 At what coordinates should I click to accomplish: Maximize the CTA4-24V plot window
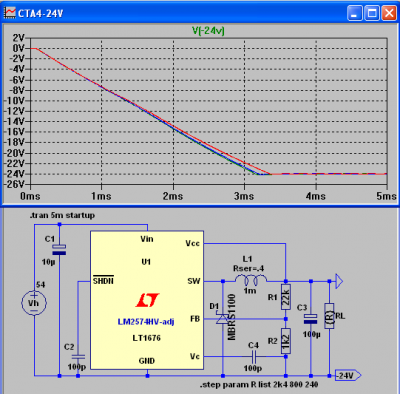point(372,13)
